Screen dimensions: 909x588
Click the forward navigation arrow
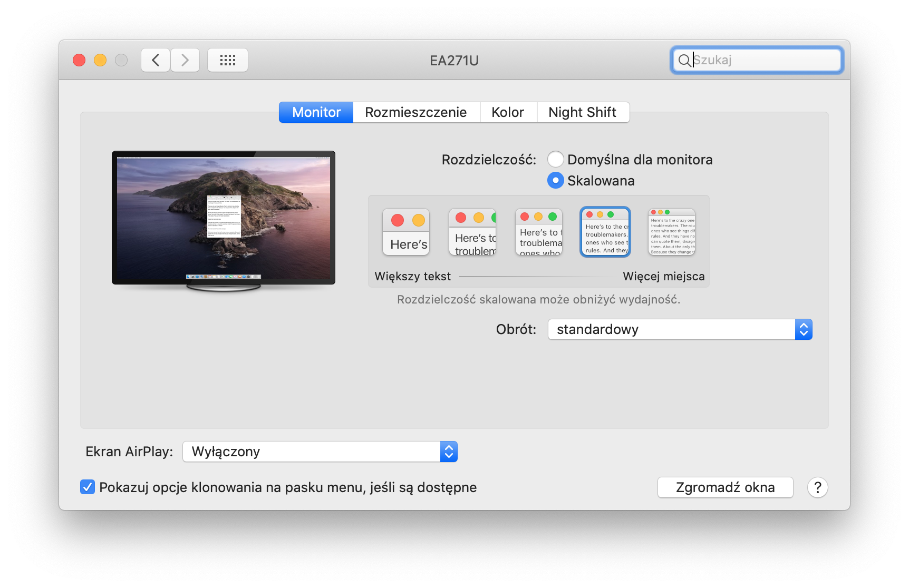coord(185,60)
